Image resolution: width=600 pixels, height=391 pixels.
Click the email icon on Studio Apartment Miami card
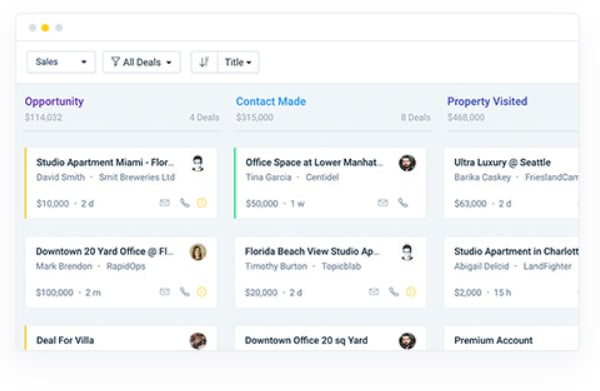tap(165, 203)
